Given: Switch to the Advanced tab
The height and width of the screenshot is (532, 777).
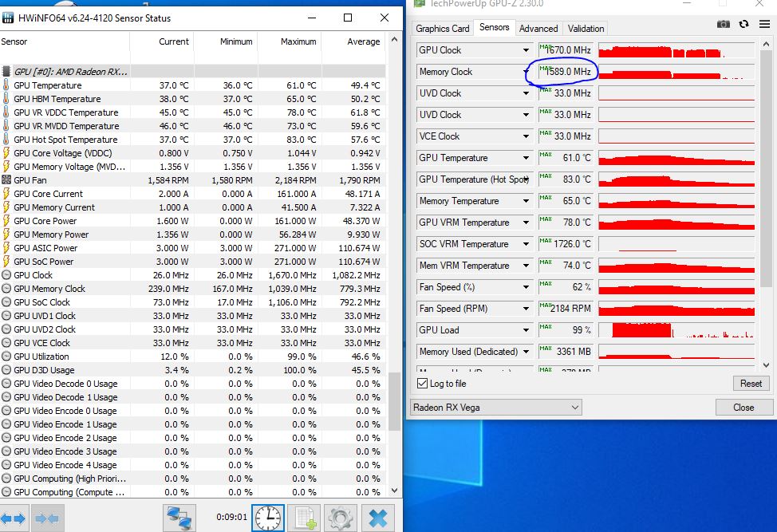Looking at the screenshot, I should tap(538, 29).
